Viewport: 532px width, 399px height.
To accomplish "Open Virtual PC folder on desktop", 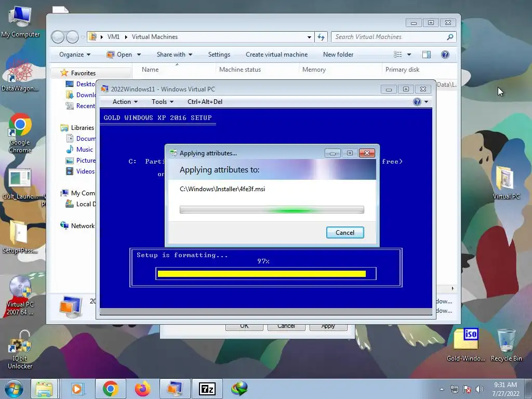I will 506,182.
